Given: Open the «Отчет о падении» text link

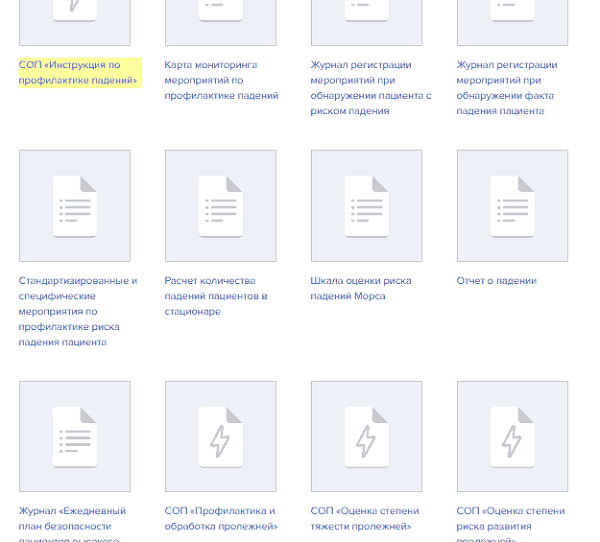Looking at the screenshot, I should [x=496, y=281].
